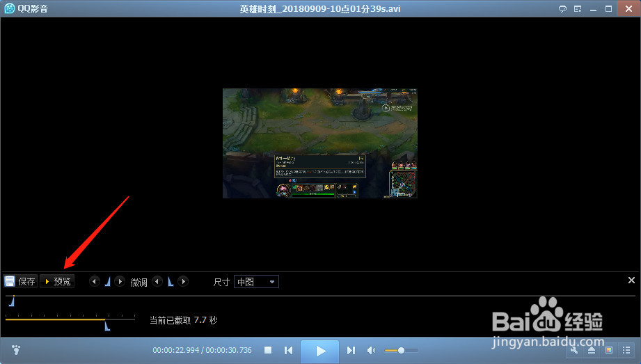Stop the video playback

[x=268, y=350]
